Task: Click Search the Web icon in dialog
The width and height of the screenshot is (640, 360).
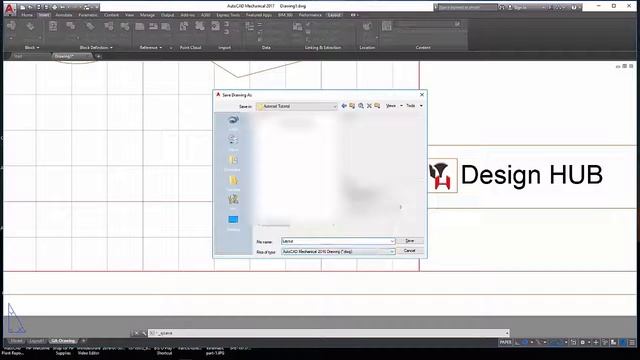Action: (x=361, y=106)
